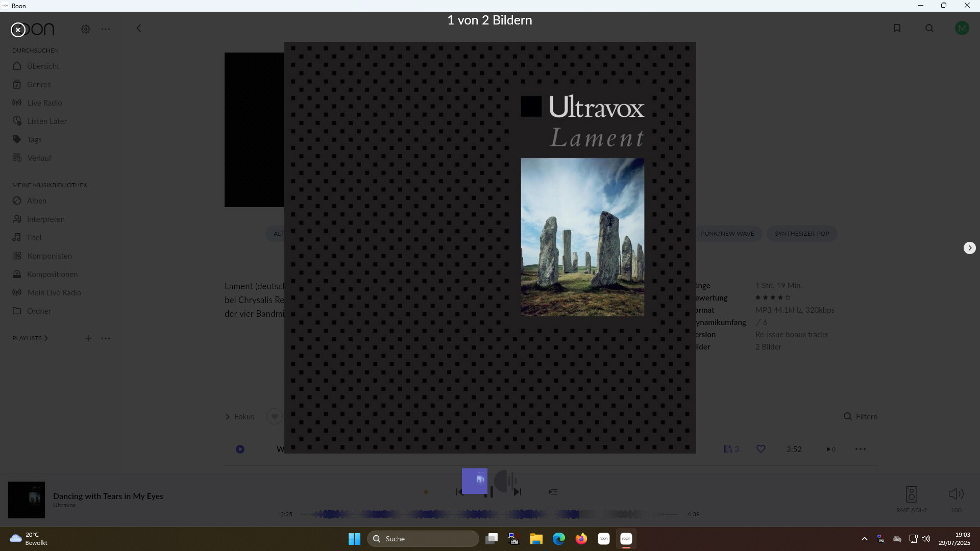
Task: Toggle the favorites heart filter near Fokus
Action: click(275, 417)
